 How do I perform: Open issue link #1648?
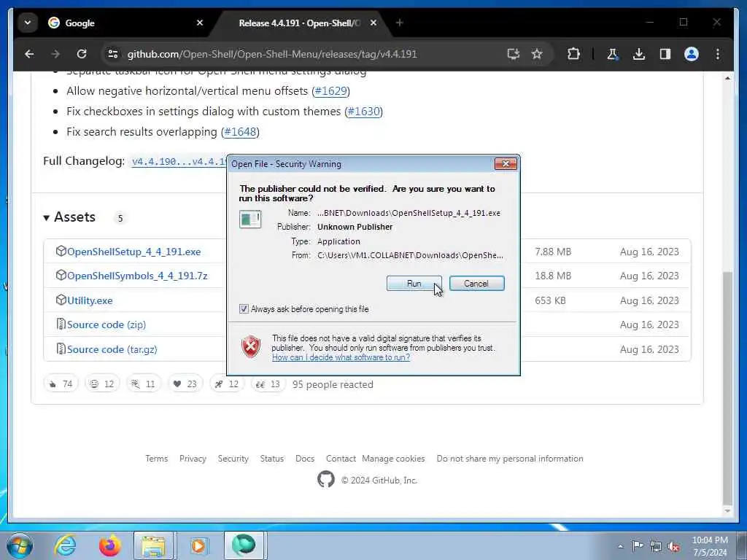(x=240, y=132)
